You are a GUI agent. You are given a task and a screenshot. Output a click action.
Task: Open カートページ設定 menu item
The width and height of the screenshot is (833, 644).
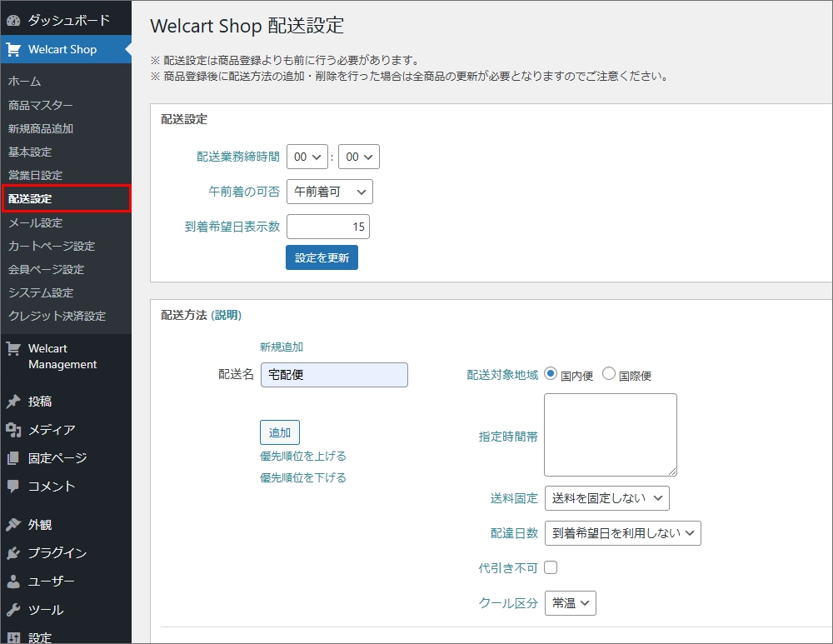52,246
